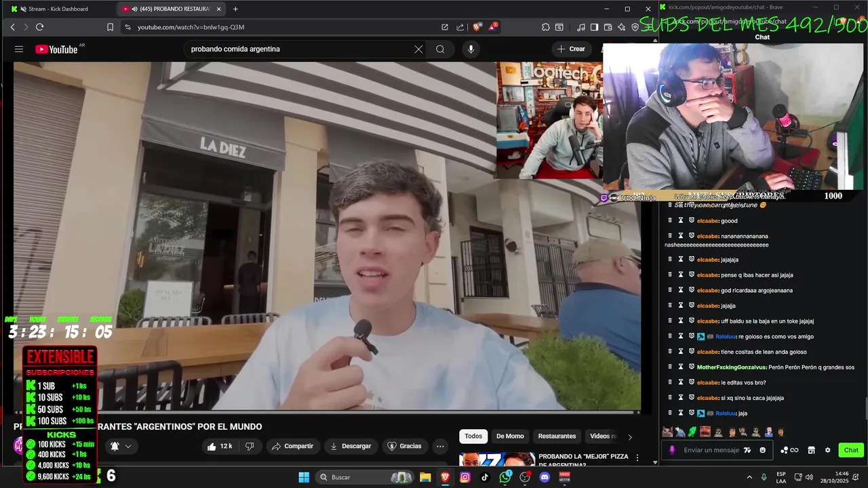This screenshot has height=488, width=868.
Task: Click the Gracias button under video
Action: click(x=404, y=446)
